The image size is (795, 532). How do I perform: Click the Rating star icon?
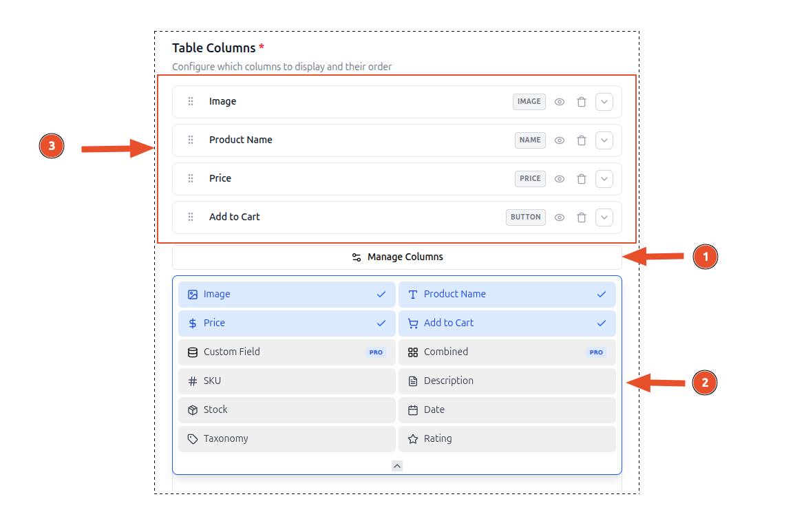point(412,438)
